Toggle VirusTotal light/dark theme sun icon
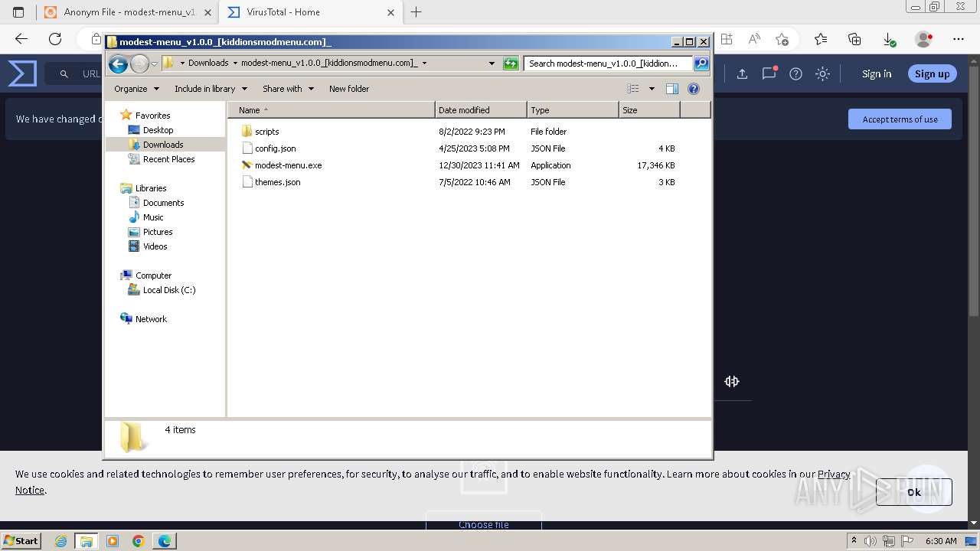This screenshot has height=551, width=980. coord(822,74)
